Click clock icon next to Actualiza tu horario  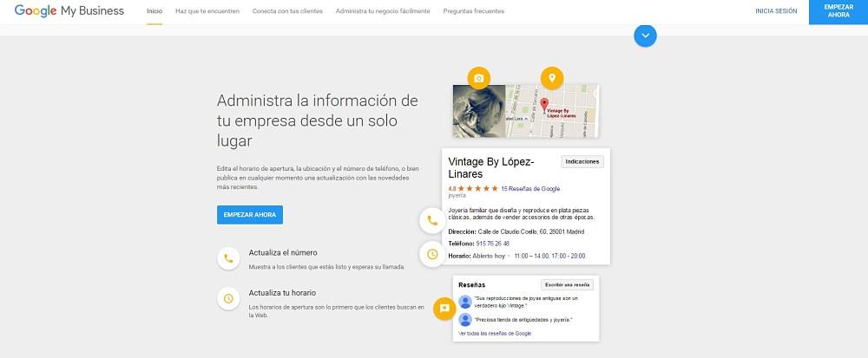(x=228, y=298)
